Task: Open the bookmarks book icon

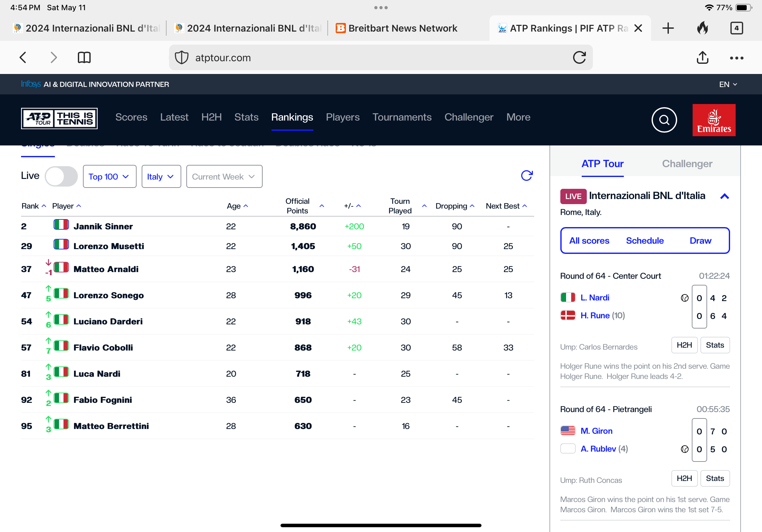Action: tap(84, 58)
